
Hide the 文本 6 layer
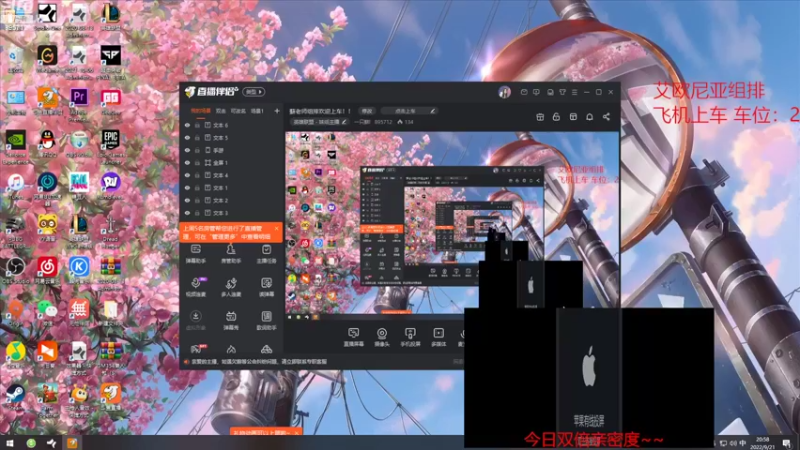tap(187, 125)
